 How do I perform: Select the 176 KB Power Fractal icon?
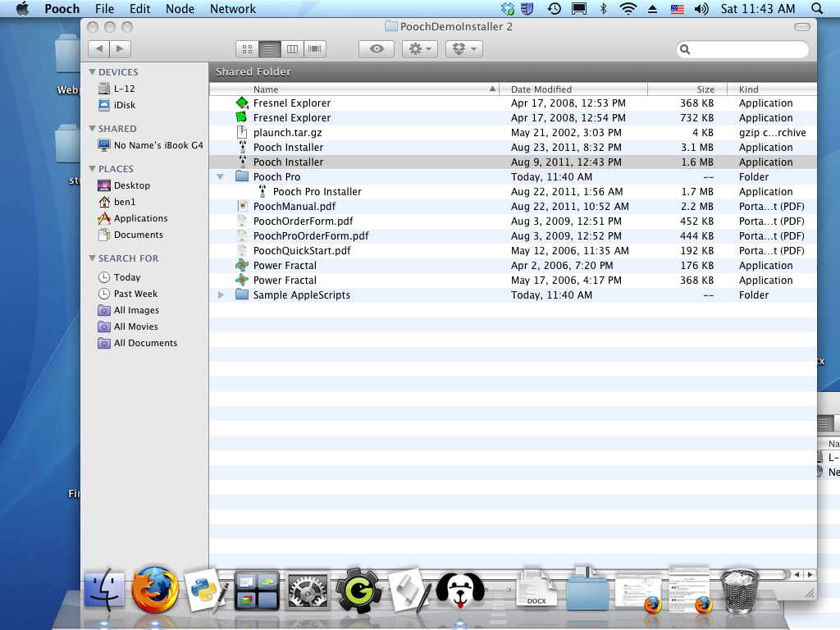[x=242, y=265]
